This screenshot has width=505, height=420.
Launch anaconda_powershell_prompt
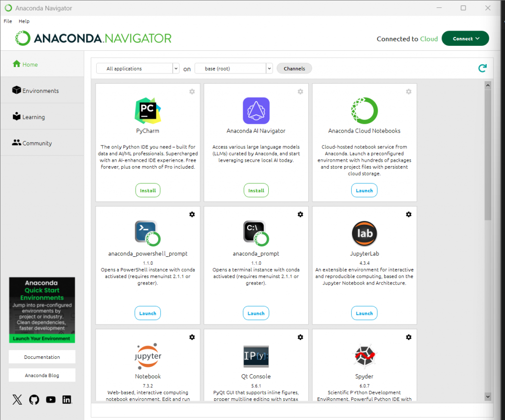(148, 313)
